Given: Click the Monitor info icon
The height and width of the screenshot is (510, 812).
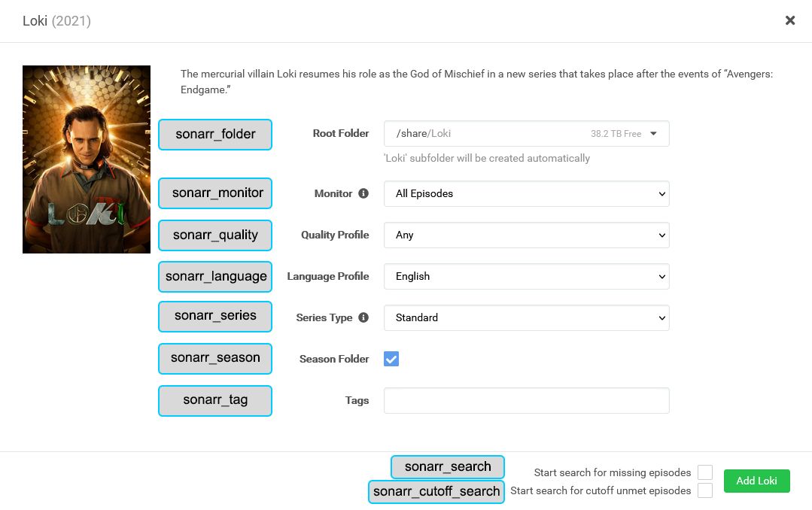Looking at the screenshot, I should pos(363,193).
